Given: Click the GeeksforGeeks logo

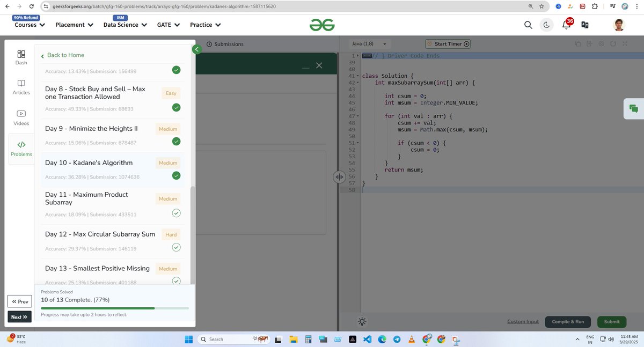Looking at the screenshot, I should pos(322,25).
